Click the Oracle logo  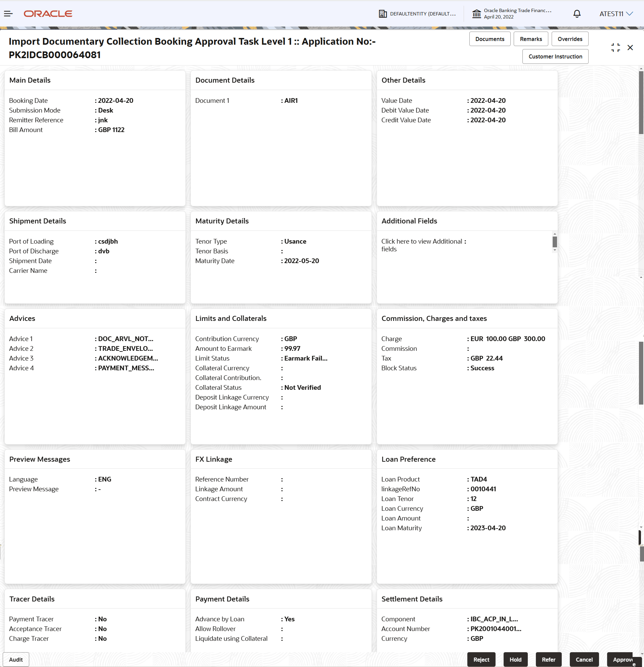point(48,13)
